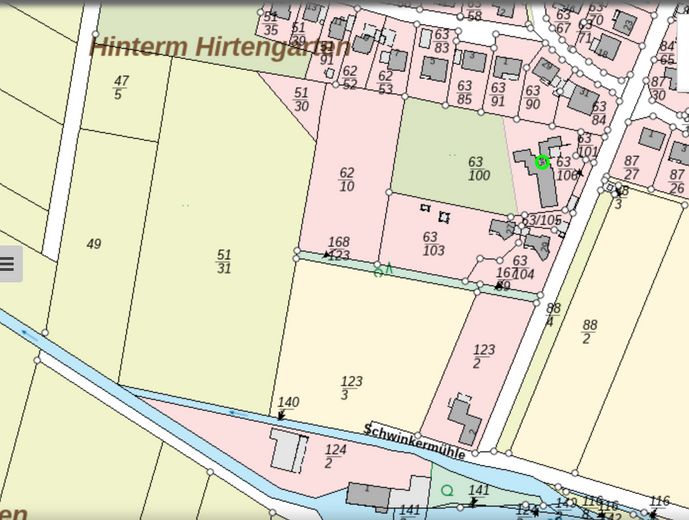Click the green circle marker on the building

[x=542, y=162]
